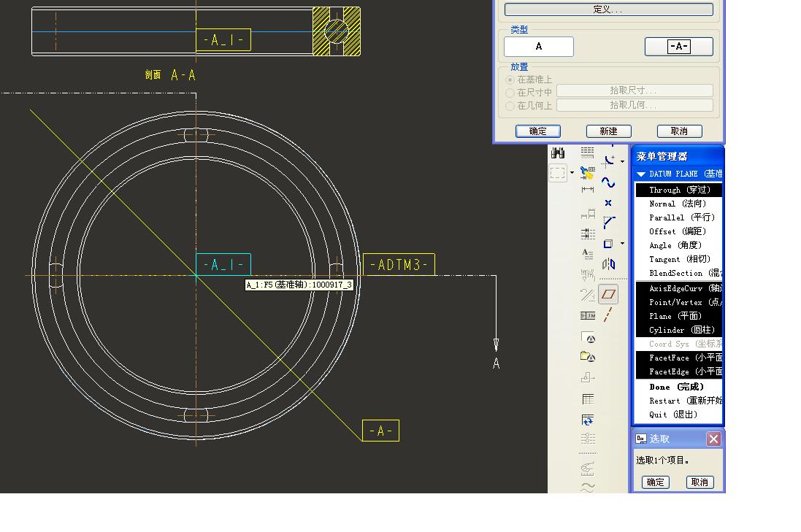Viewport: 801px width, 532px height.
Task: Select the use edge square tool
Action: pos(608,244)
